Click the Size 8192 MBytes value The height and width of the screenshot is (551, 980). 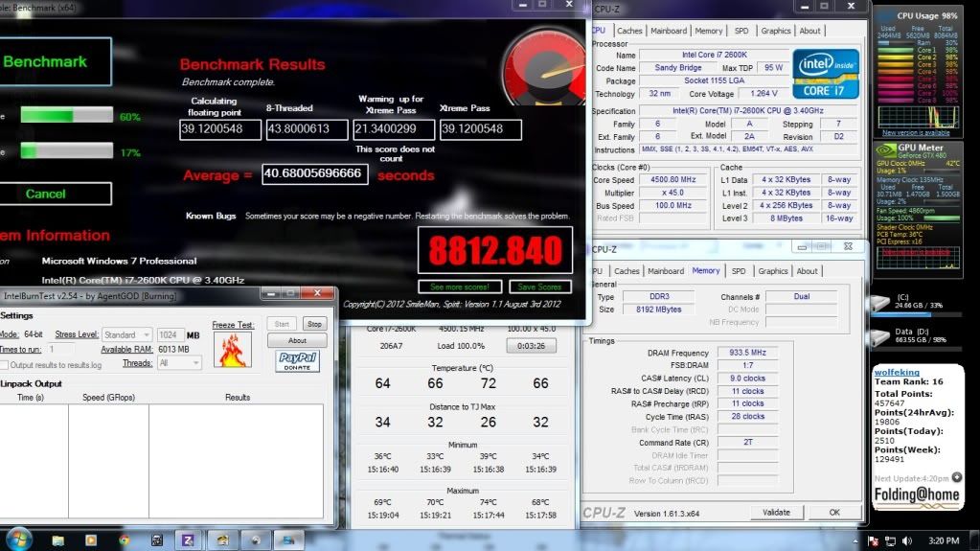pyautogui.click(x=658, y=310)
